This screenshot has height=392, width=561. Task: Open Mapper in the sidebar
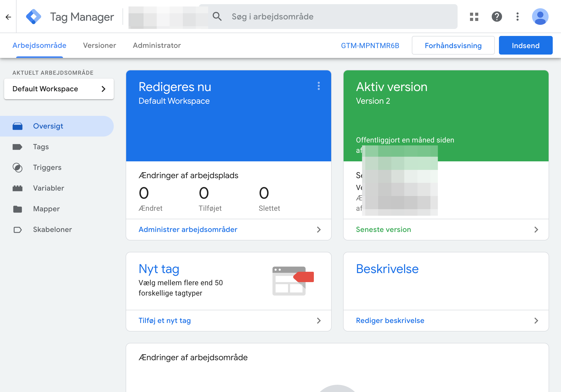click(57, 209)
